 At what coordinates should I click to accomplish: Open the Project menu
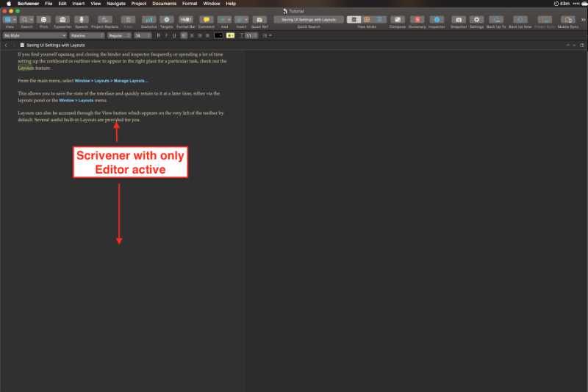(139, 4)
